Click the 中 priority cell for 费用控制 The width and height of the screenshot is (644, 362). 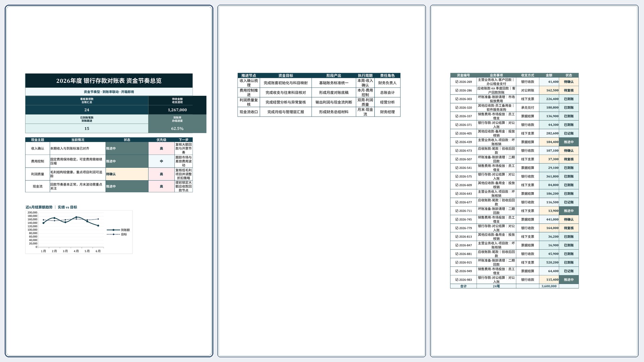pos(161,161)
